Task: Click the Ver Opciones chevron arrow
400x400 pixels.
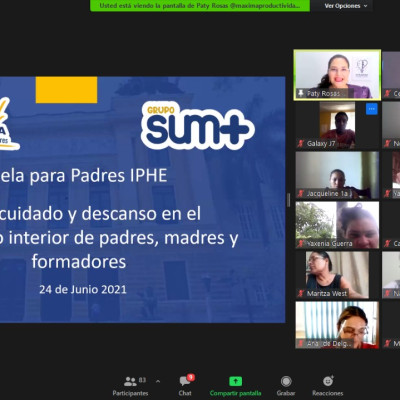Action: click(365, 6)
